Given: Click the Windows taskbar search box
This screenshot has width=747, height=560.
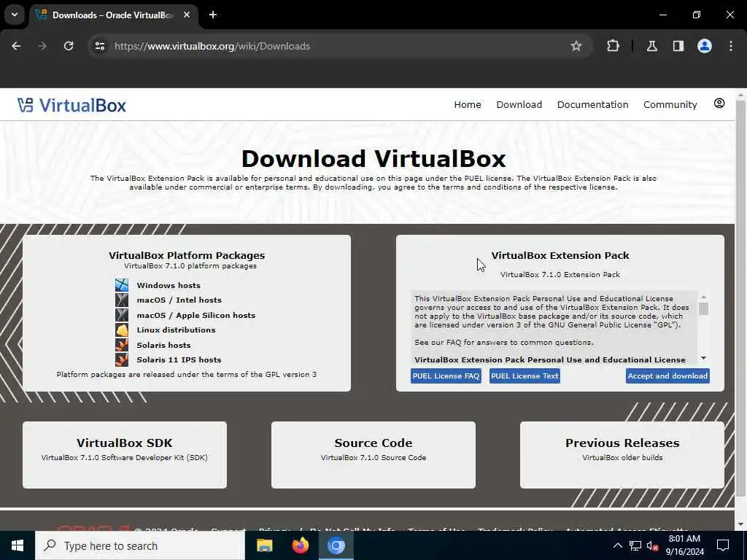Looking at the screenshot, I should tap(140, 545).
